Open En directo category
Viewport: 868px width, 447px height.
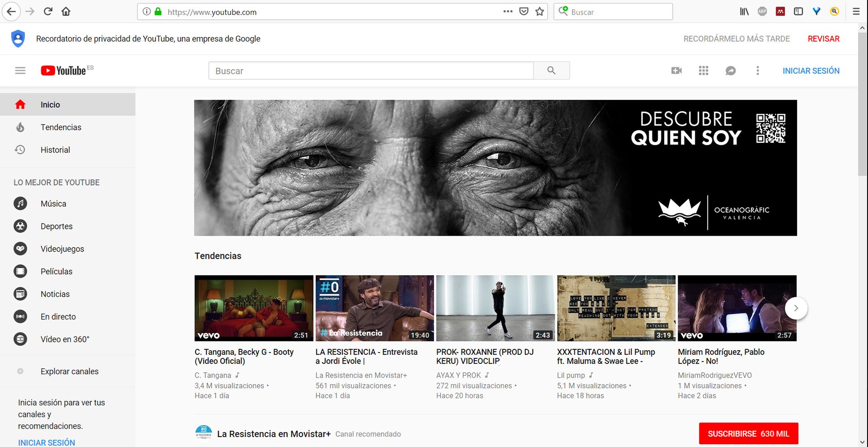click(x=68, y=317)
